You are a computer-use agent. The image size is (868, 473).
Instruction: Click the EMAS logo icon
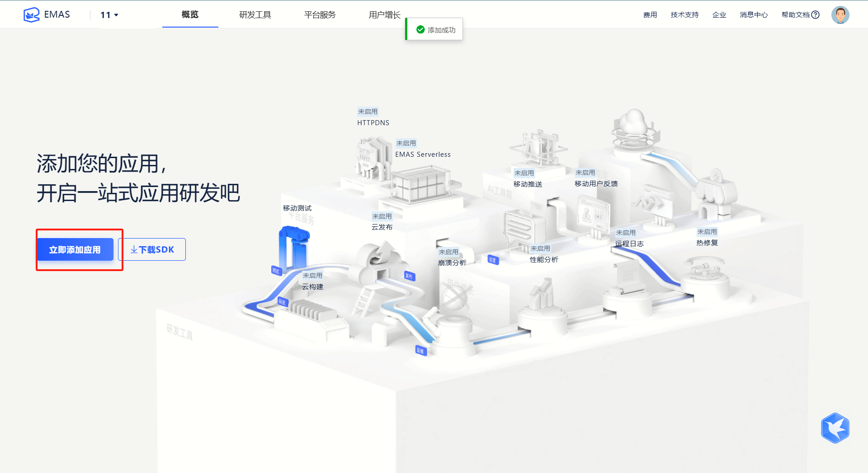click(x=31, y=15)
